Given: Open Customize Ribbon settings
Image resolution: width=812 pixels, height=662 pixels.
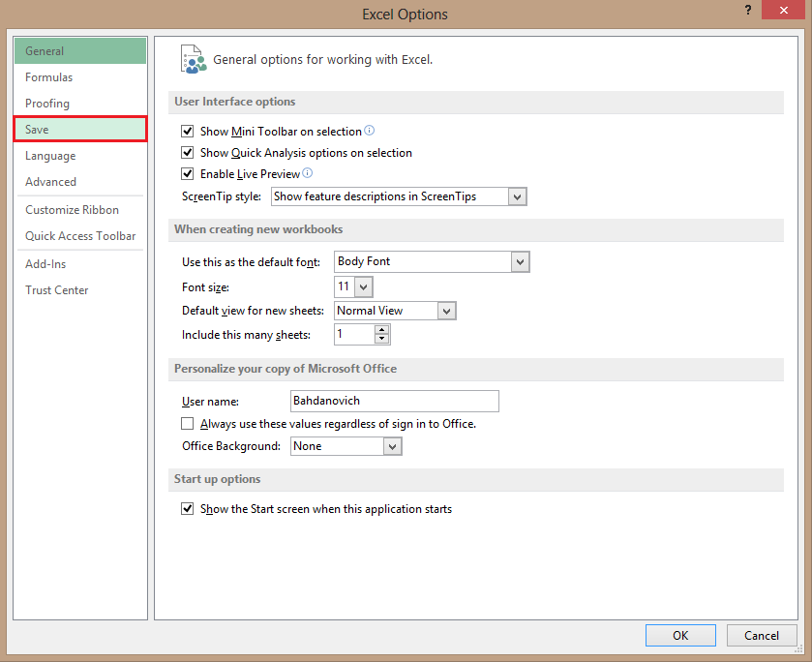Looking at the screenshot, I should [80, 210].
